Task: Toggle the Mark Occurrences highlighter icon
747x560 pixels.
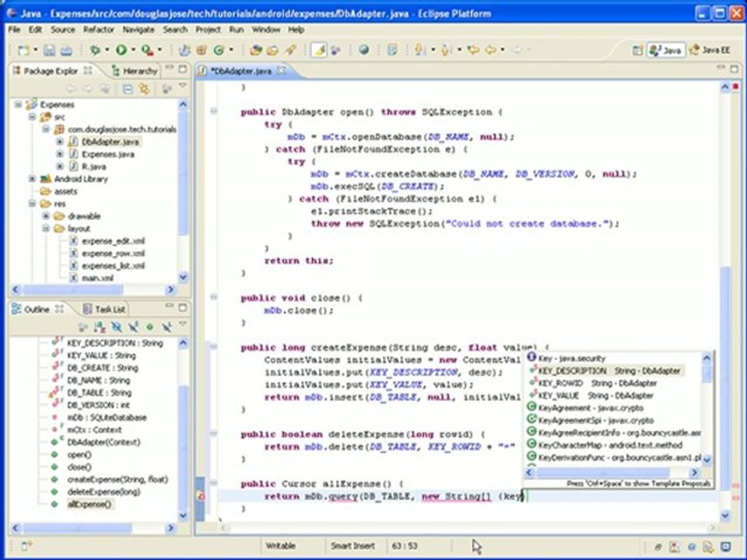Action: click(x=319, y=50)
